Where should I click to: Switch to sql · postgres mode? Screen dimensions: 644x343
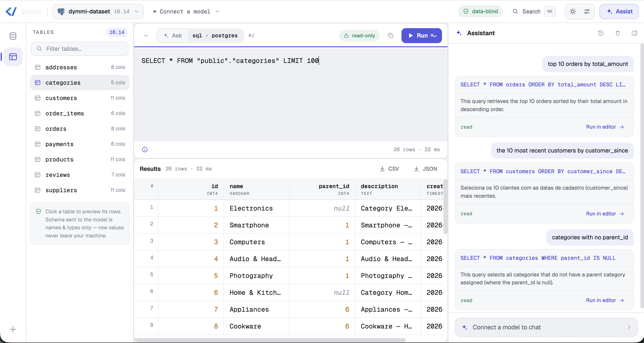pos(215,36)
